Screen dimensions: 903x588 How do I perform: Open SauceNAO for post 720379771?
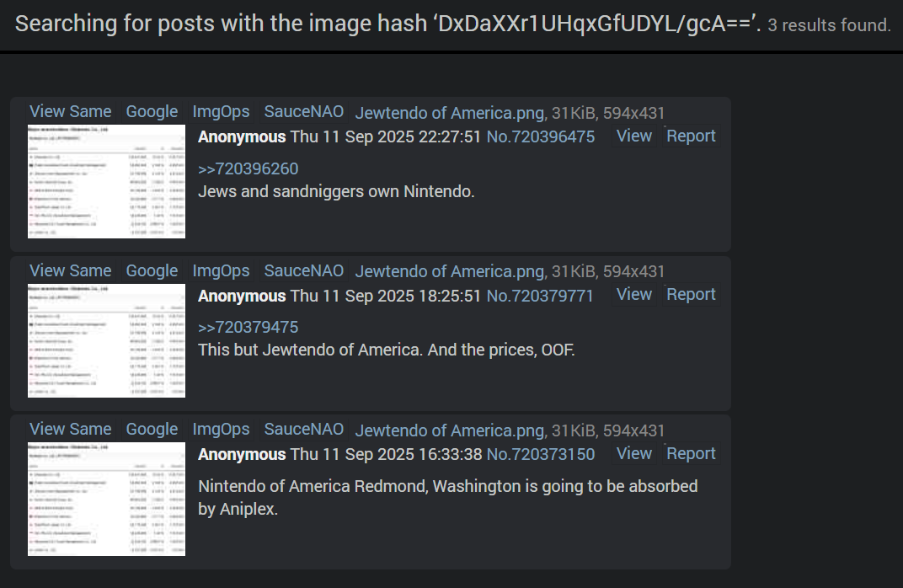[304, 270]
